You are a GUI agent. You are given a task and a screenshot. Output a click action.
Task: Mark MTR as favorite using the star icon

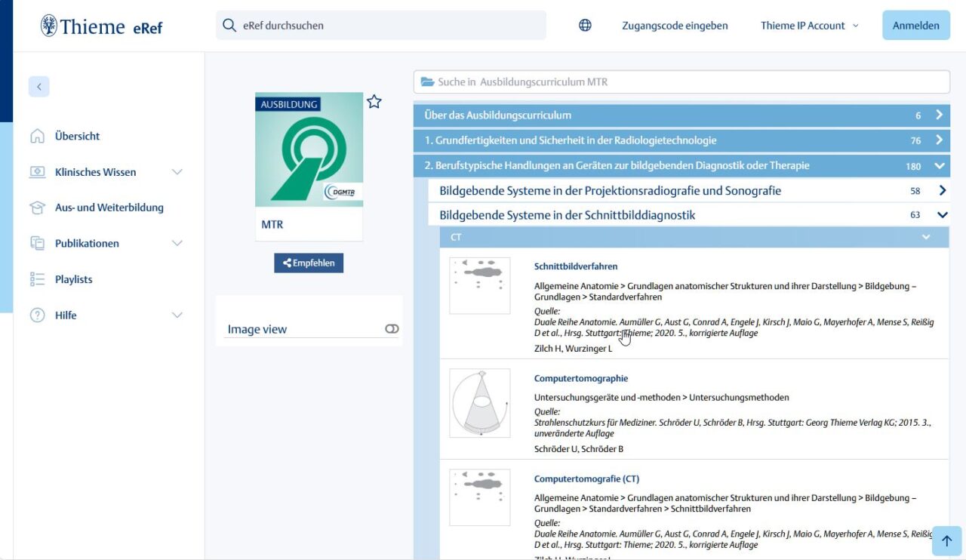(x=374, y=101)
